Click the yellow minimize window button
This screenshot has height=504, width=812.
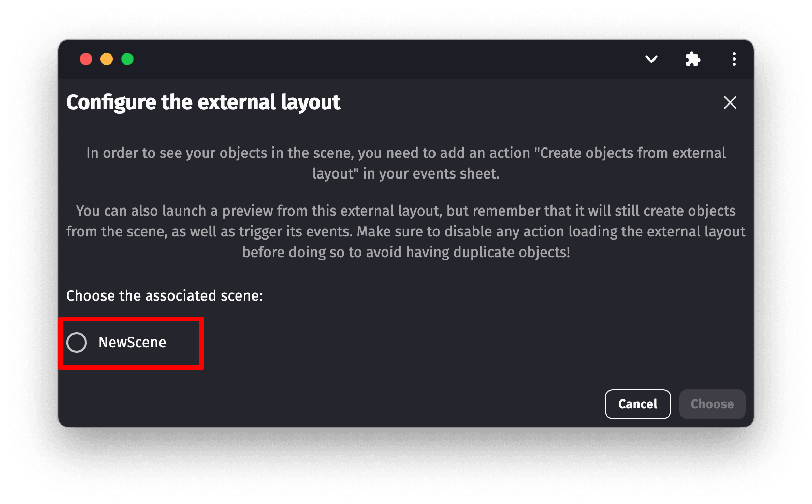pos(107,59)
